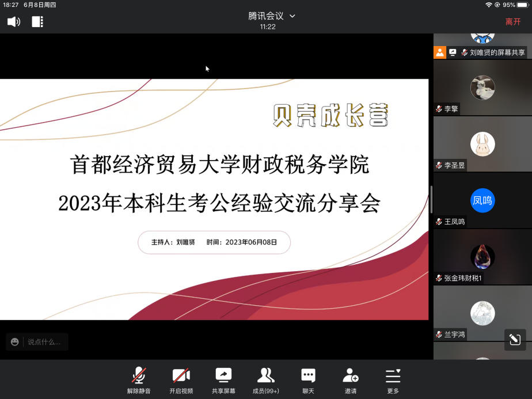
Task: Click muted mic icon next to 王凤鸣
Action: pos(439,222)
